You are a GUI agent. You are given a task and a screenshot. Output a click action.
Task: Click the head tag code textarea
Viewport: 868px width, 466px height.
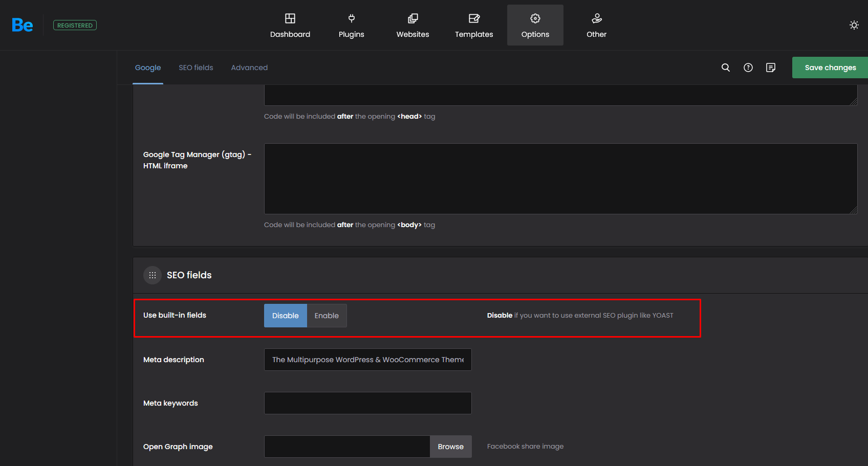click(561, 95)
